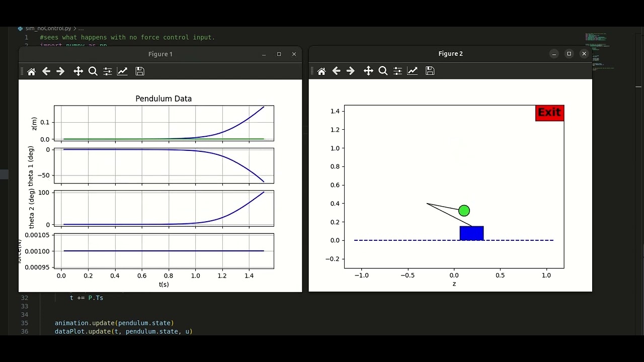Go forward to next view in Figure 2
Viewport: 644px width, 362px height.
click(x=351, y=71)
